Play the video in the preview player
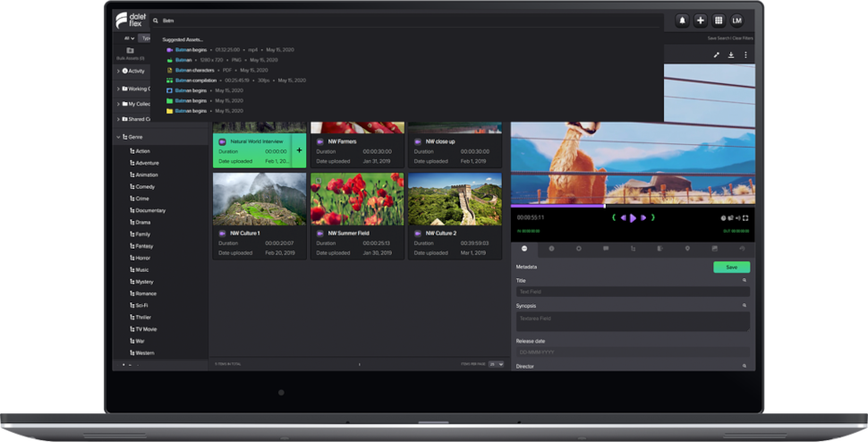868x442 pixels. (x=633, y=218)
